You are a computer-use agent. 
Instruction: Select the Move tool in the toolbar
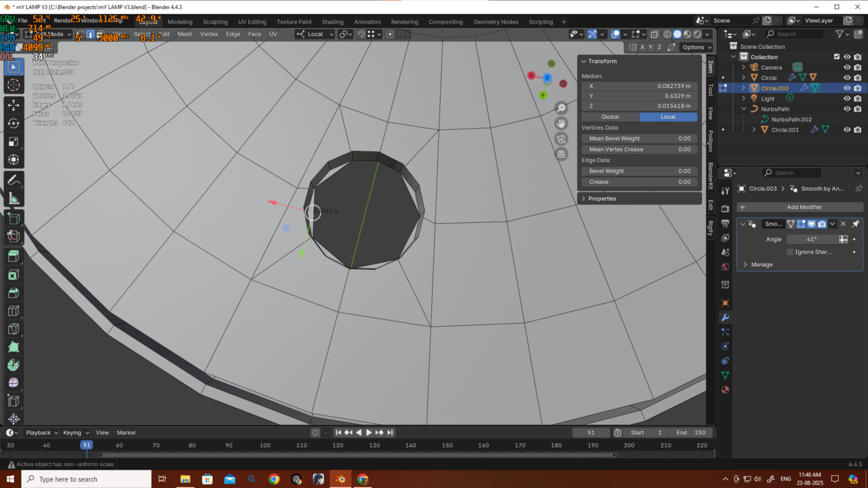14,105
